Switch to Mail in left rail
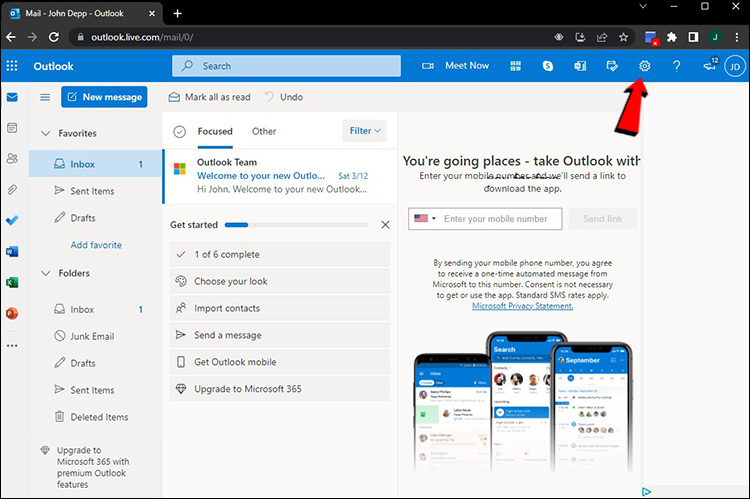 (12, 98)
